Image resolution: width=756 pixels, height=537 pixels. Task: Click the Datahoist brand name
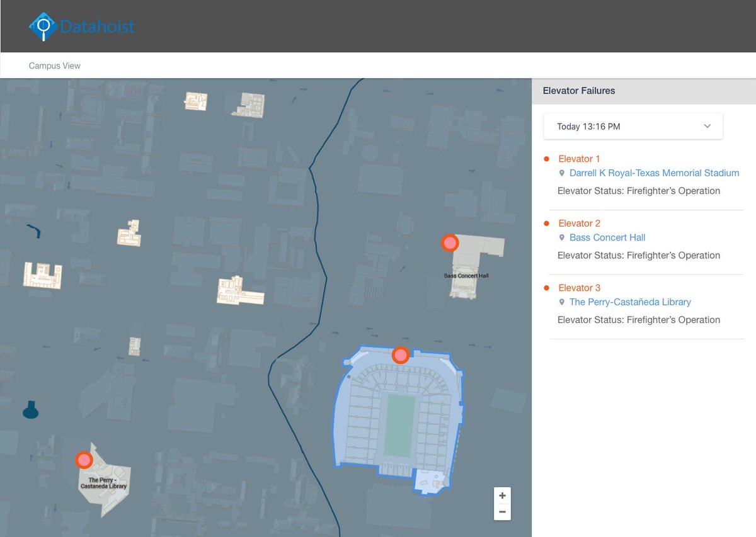click(x=98, y=27)
